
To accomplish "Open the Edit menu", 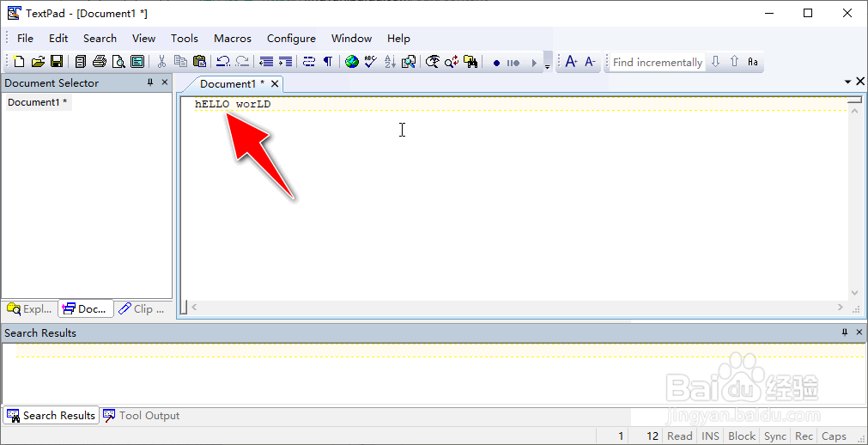I will (58, 39).
